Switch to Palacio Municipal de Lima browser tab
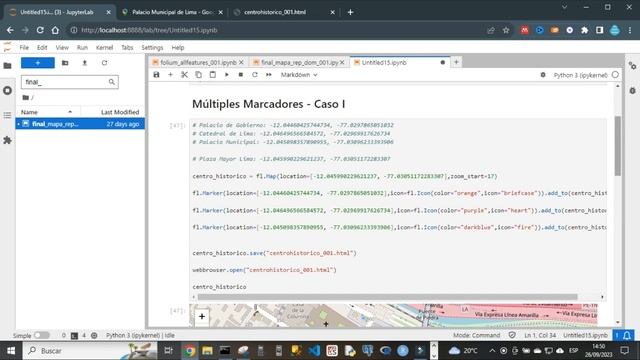 172,12
